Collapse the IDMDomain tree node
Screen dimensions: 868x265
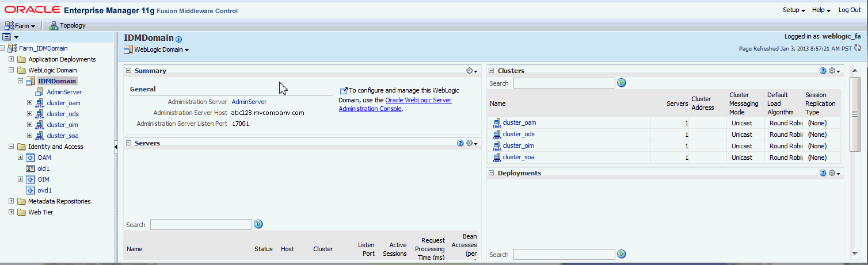[20, 81]
